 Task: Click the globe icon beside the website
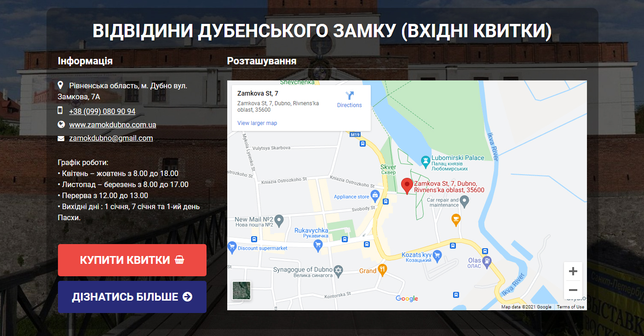click(x=61, y=124)
